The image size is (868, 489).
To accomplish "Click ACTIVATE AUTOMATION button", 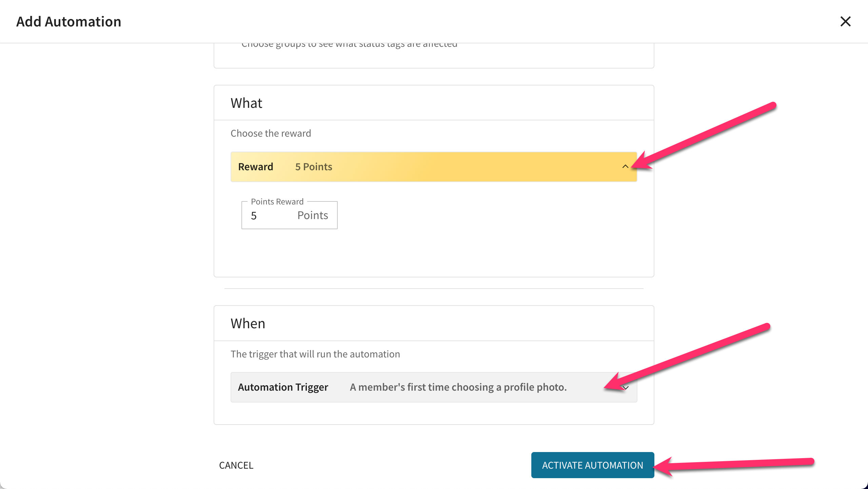I will pos(592,465).
